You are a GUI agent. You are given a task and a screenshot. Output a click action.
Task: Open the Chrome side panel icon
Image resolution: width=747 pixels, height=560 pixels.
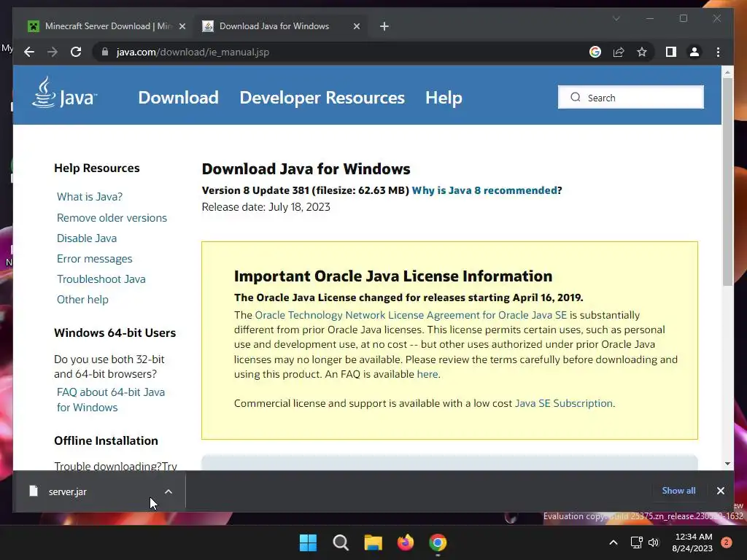pos(671,52)
